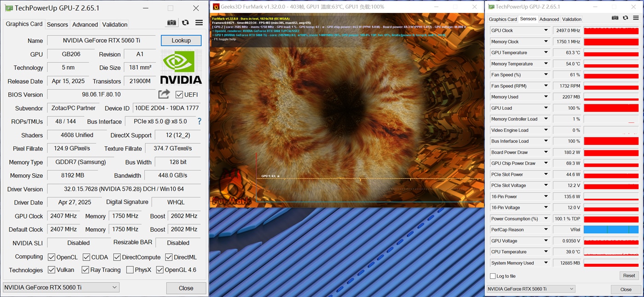This screenshot has width=644, height=297.
Task: Open the Memory Clock sensor dropdown arrow
Action: [x=546, y=41]
